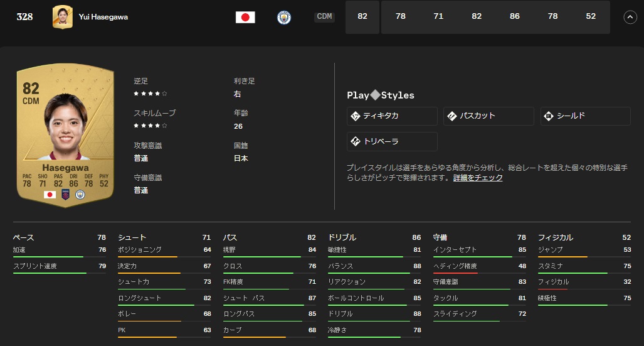
Task: Click the トリベーラ diamond icon
Action: 355,141
